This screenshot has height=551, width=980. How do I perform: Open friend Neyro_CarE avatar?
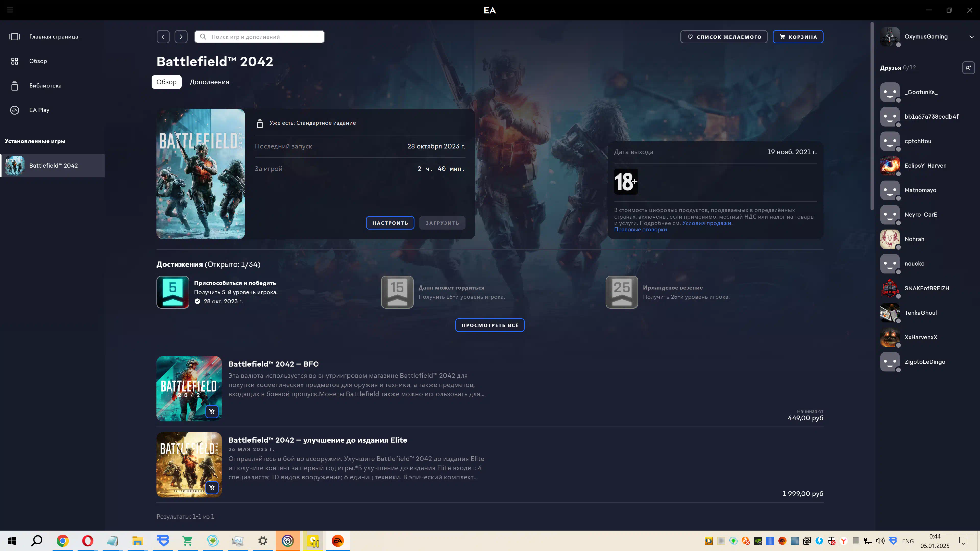890,215
